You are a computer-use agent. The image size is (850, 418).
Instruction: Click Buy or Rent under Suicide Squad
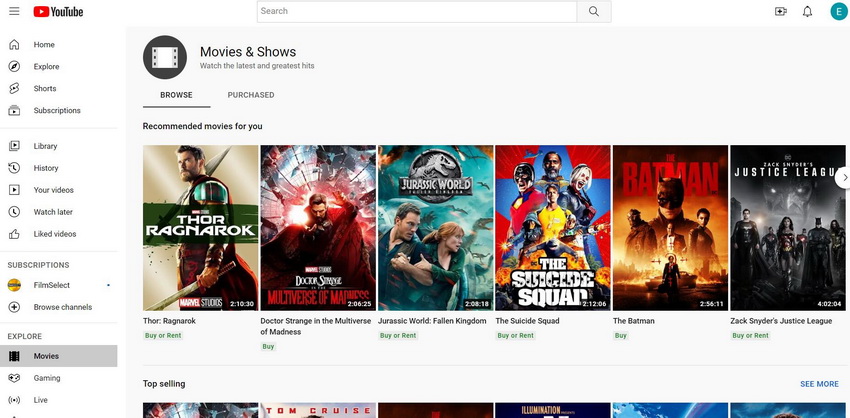tap(516, 336)
